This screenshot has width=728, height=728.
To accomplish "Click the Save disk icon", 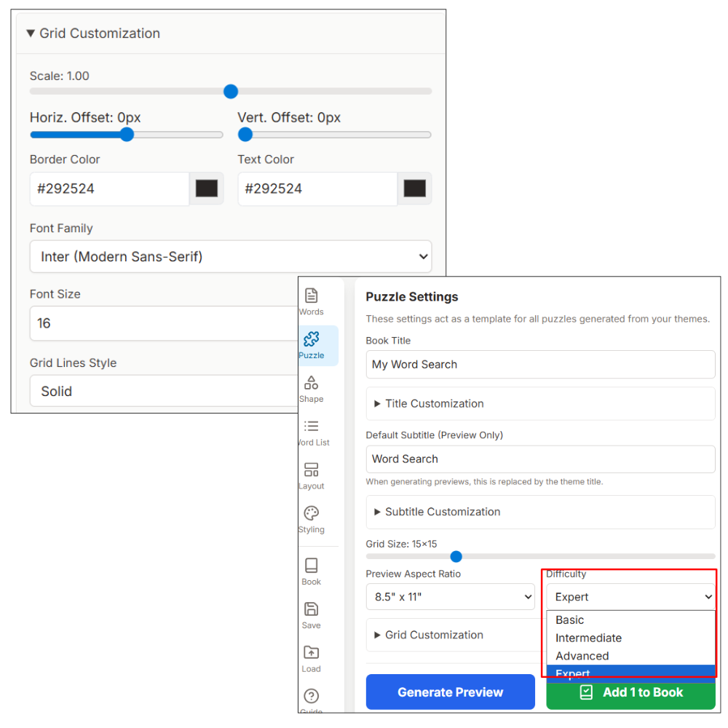I will coord(311,614).
